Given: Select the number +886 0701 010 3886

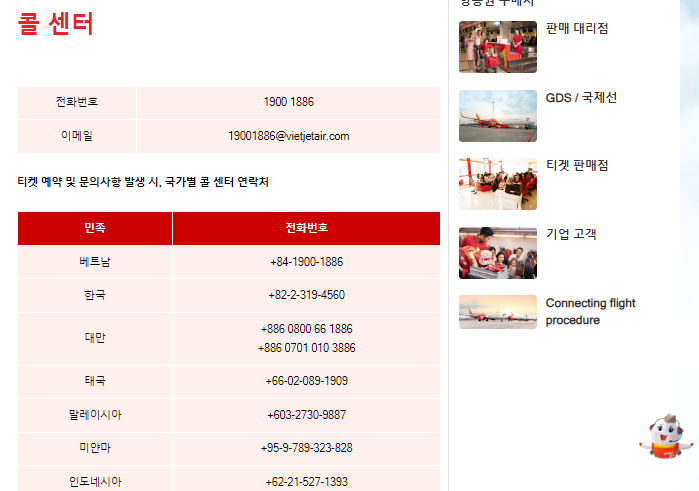Looking at the screenshot, I should coord(306,348).
